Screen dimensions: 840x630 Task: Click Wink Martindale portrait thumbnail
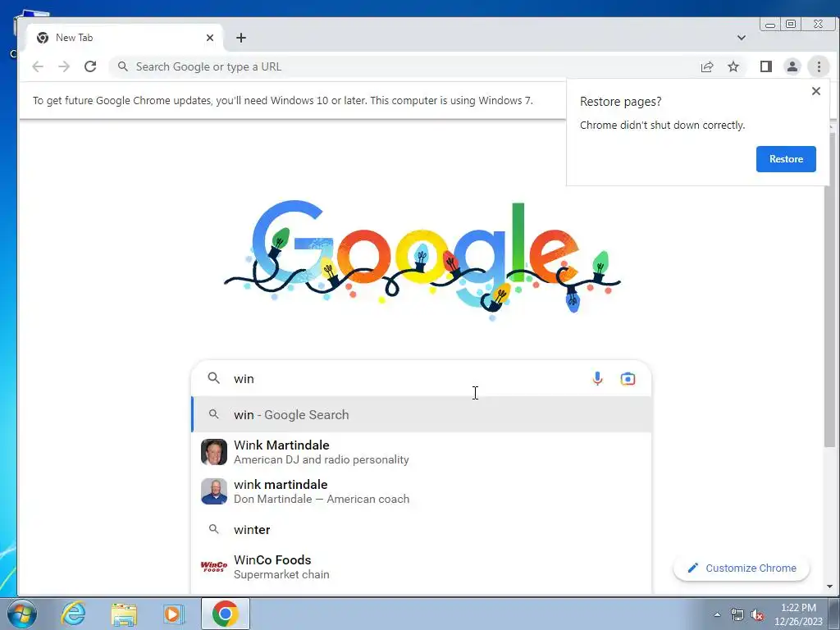click(x=214, y=452)
